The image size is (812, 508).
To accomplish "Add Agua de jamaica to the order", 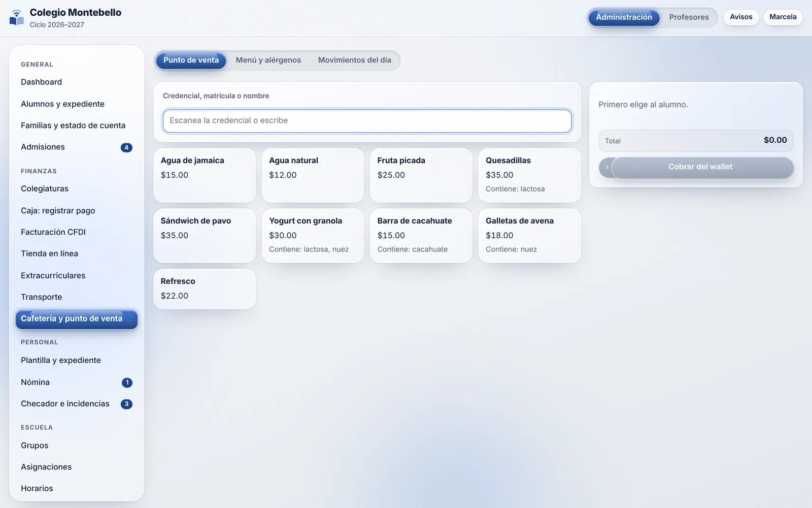I will click(205, 175).
